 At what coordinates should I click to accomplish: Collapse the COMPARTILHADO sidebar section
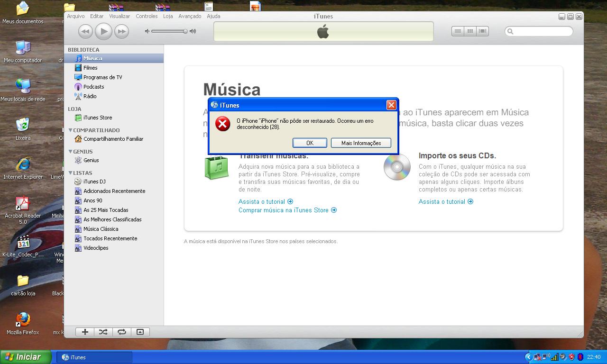coord(71,130)
